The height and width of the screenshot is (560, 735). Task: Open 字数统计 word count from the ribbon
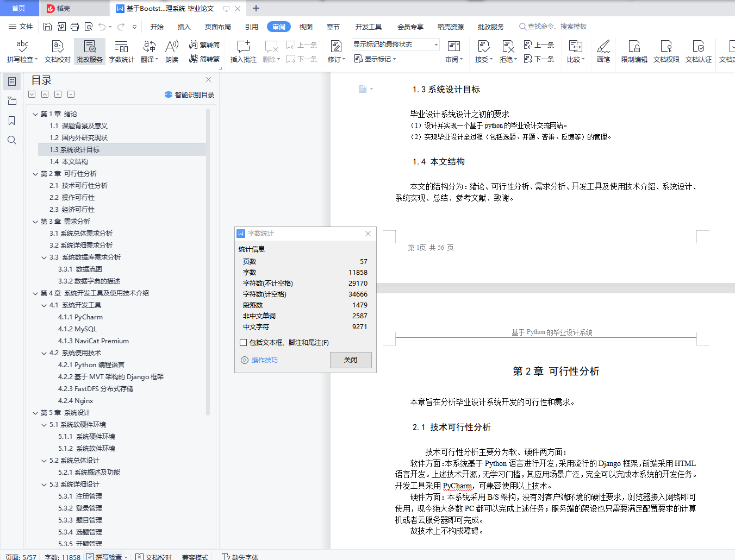tap(122, 52)
